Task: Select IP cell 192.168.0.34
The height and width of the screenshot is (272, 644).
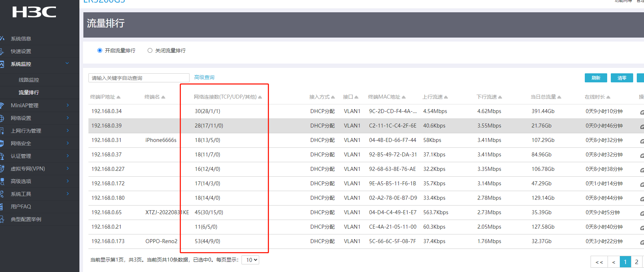Action: [x=106, y=111]
